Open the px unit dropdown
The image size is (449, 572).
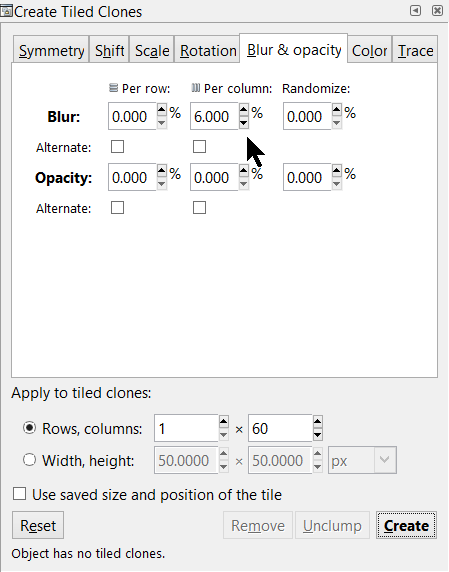point(362,460)
